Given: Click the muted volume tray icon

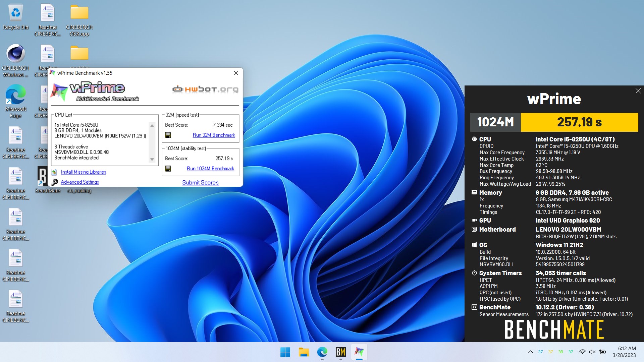Looking at the screenshot, I should (592, 352).
